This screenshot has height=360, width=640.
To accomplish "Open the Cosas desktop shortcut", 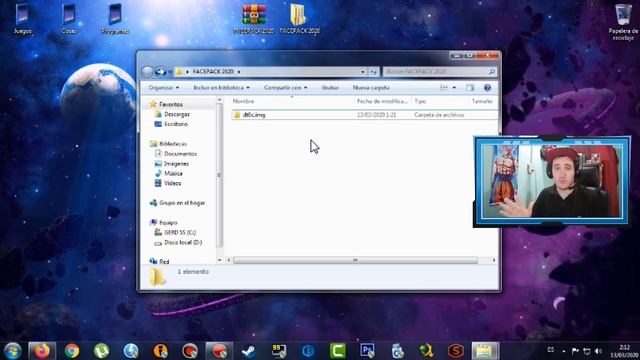I will click(69, 18).
